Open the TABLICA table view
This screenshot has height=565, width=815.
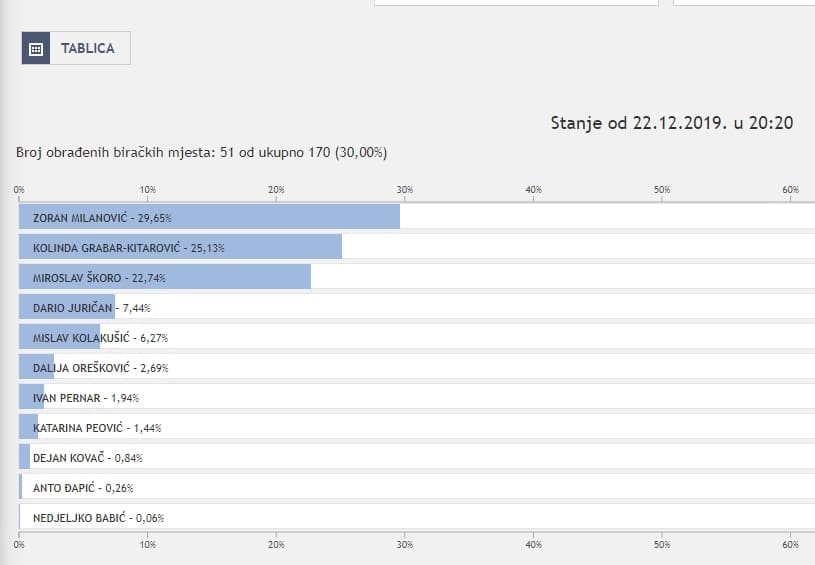(x=88, y=48)
